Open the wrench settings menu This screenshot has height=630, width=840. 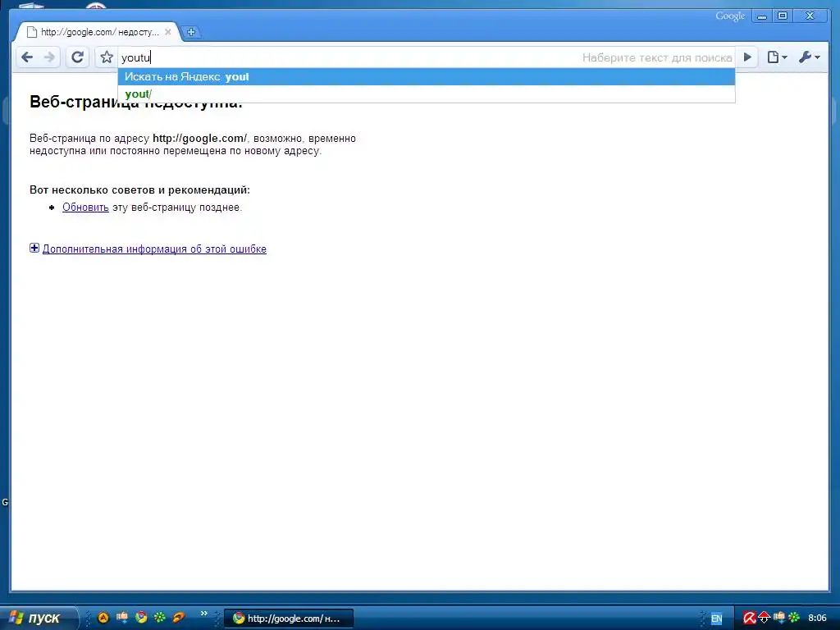[810, 57]
